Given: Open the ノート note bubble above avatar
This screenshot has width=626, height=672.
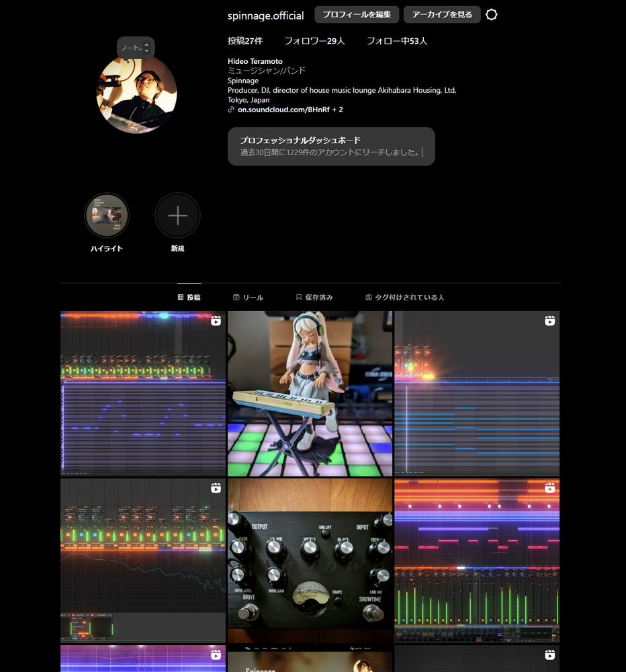Looking at the screenshot, I should (x=136, y=48).
